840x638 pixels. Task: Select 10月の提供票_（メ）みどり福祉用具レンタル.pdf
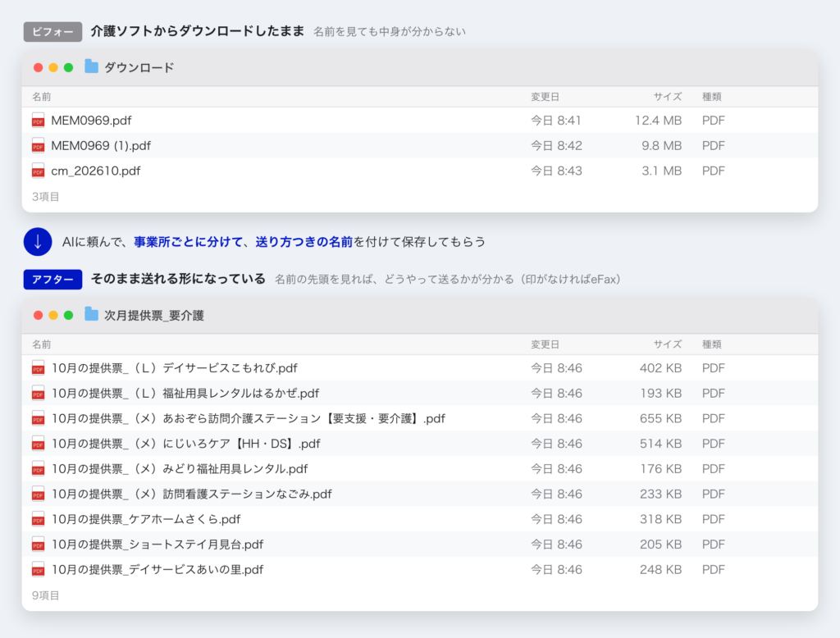[x=180, y=469]
